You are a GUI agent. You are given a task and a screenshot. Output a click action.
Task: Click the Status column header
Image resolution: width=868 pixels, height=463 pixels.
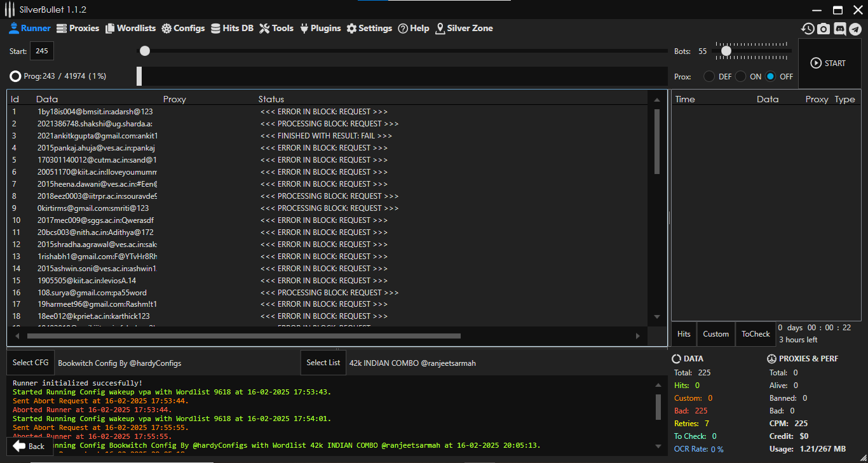[x=271, y=99]
